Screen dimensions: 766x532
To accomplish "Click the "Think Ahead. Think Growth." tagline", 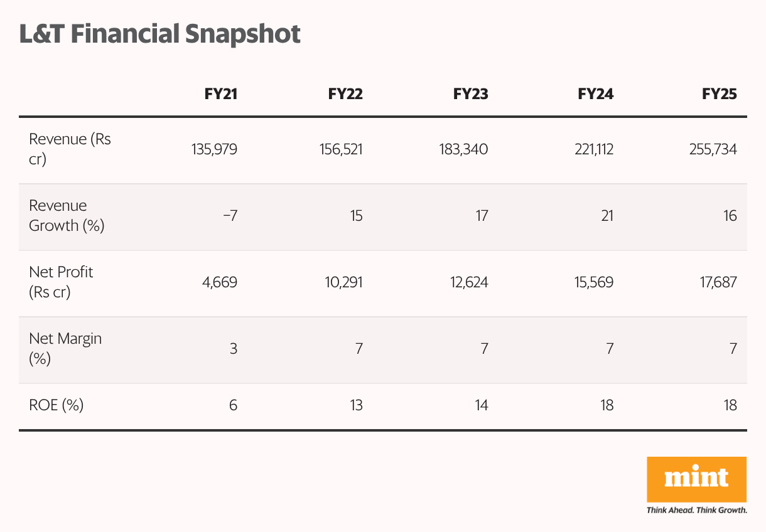I will point(696,510).
